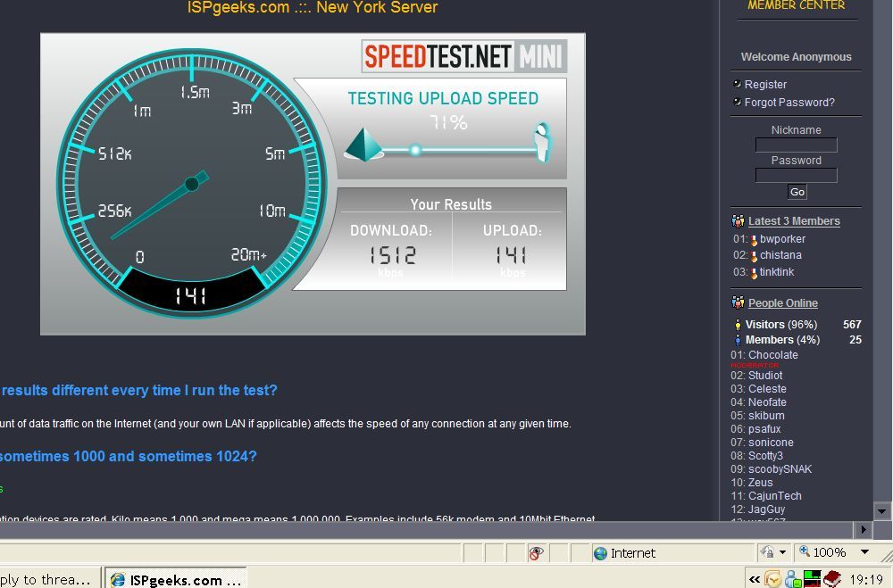The height and width of the screenshot is (588, 893).
Task: Click the 71% upload progress text
Action: (x=448, y=122)
